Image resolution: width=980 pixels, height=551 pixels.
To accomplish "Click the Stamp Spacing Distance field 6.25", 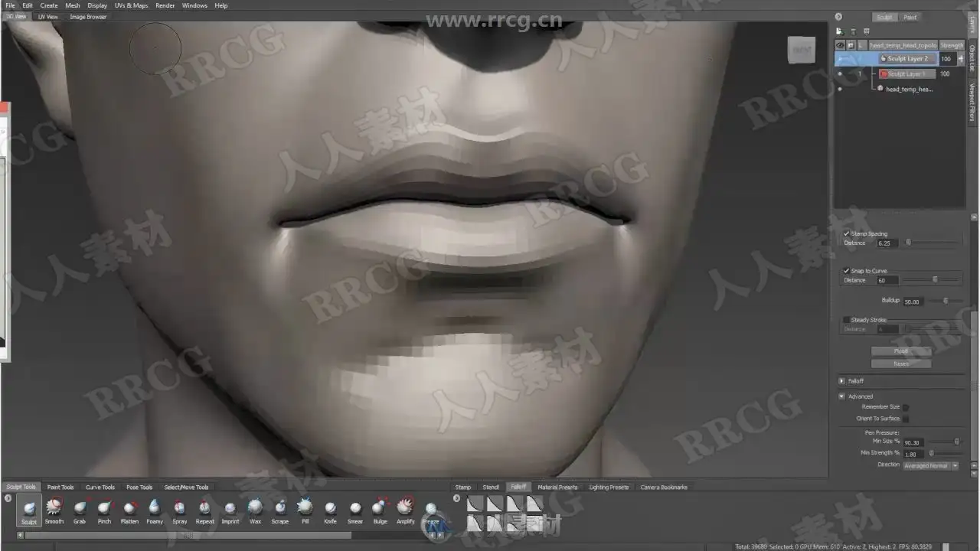I will click(x=887, y=243).
